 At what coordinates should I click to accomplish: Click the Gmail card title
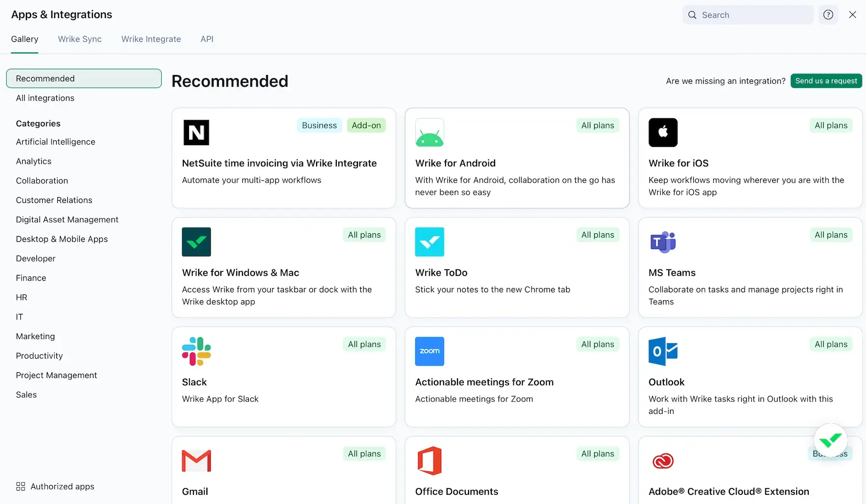[x=195, y=491]
